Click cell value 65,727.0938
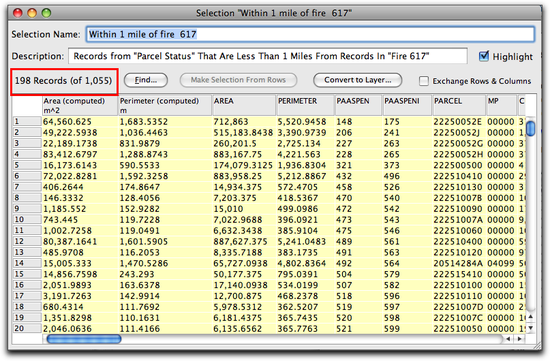 click(241, 263)
